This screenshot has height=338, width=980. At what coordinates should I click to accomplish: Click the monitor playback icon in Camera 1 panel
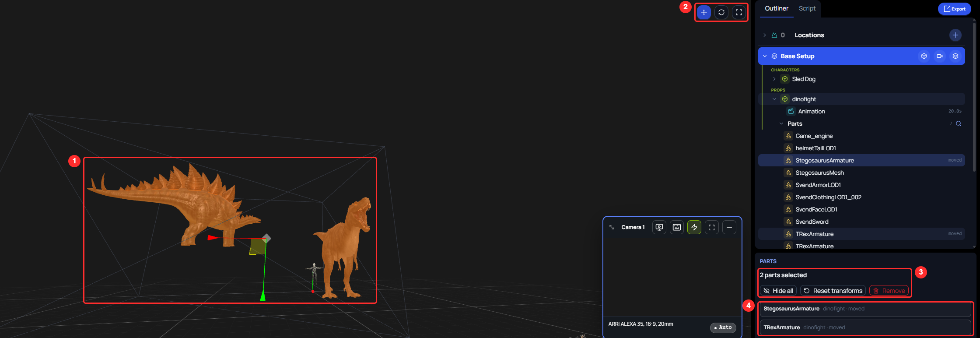[x=659, y=227]
